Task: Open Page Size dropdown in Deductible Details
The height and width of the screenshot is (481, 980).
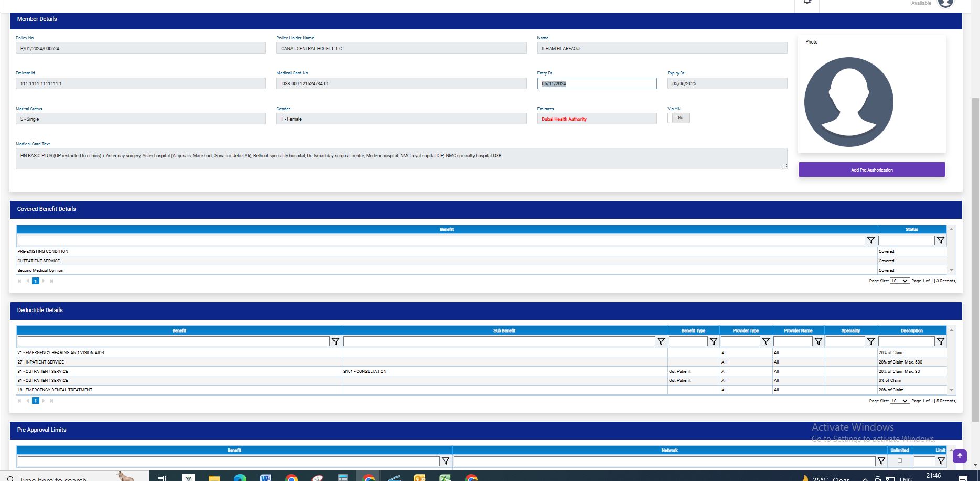Action: [x=899, y=401]
